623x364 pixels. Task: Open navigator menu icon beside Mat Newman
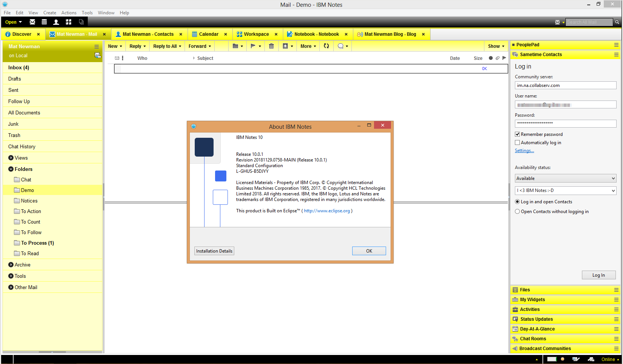(x=96, y=47)
